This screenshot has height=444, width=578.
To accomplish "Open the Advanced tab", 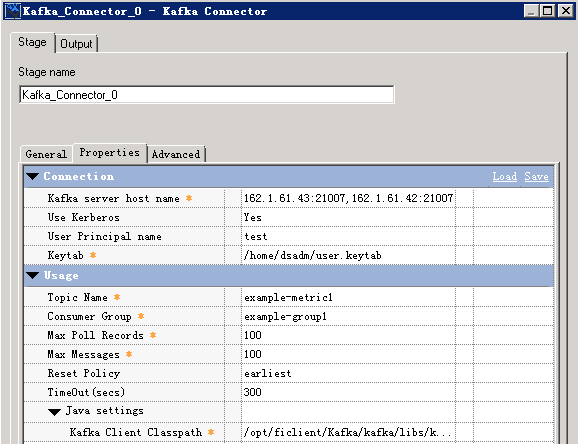I will (x=176, y=154).
